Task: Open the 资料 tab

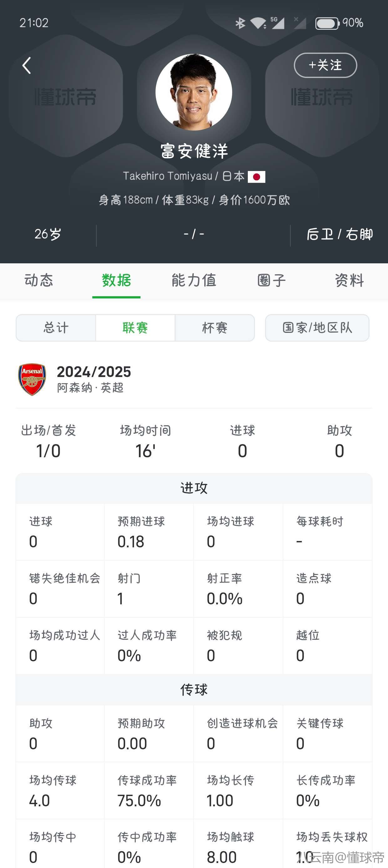Action: pos(349,280)
